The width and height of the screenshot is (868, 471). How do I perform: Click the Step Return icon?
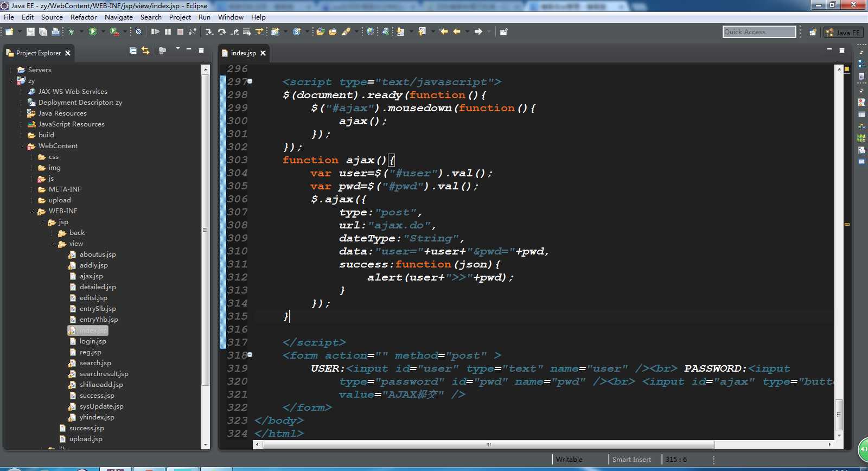234,31
